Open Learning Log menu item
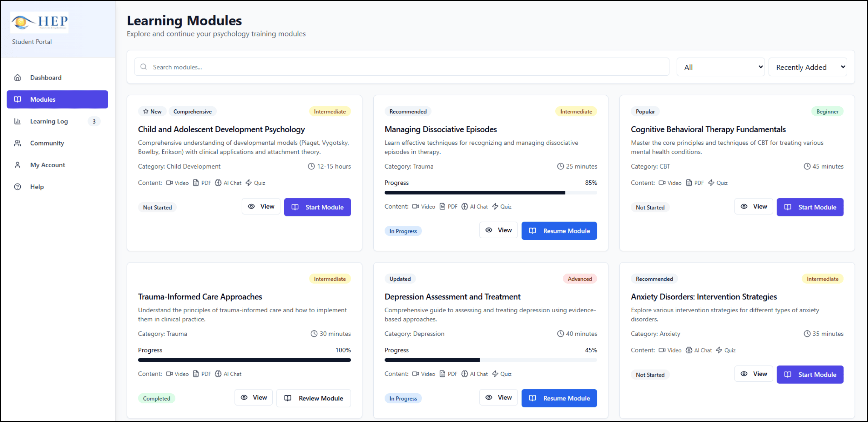Viewport: 868px width, 422px height. pyautogui.click(x=57, y=121)
